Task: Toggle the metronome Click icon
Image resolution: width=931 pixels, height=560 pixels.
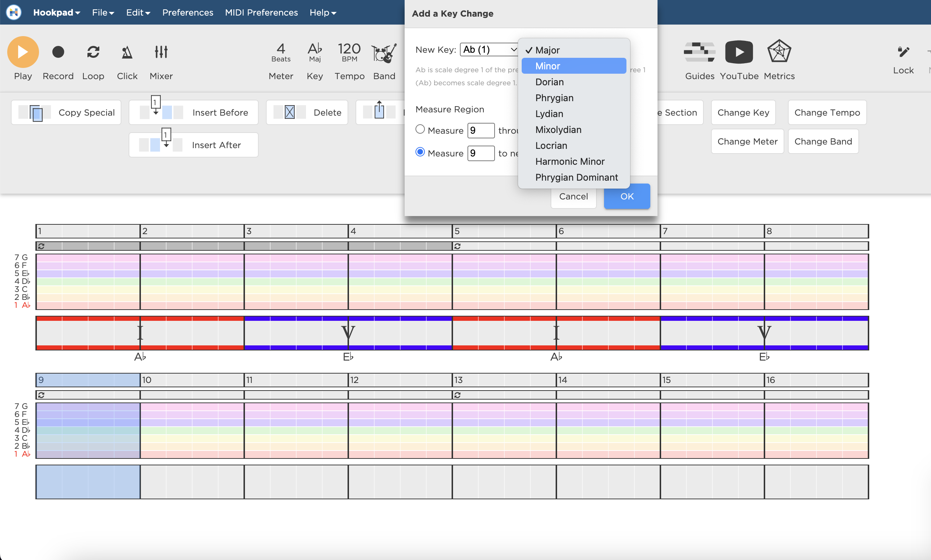Action: click(127, 52)
